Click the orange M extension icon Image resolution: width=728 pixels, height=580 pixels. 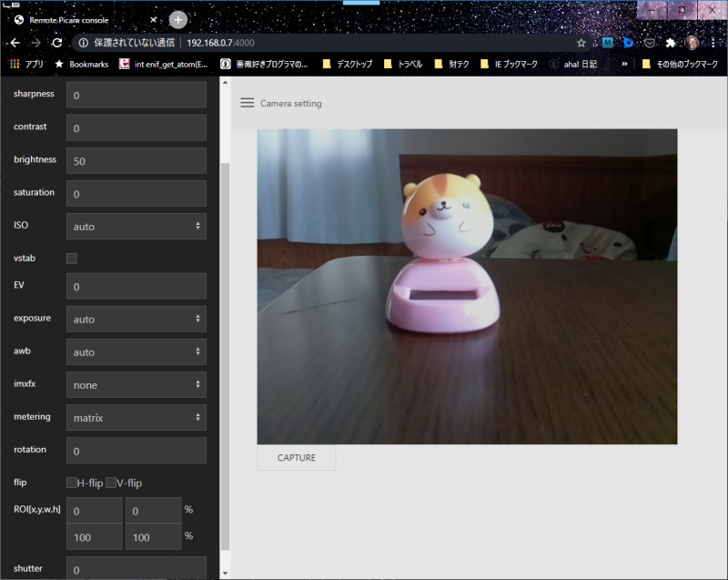609,41
